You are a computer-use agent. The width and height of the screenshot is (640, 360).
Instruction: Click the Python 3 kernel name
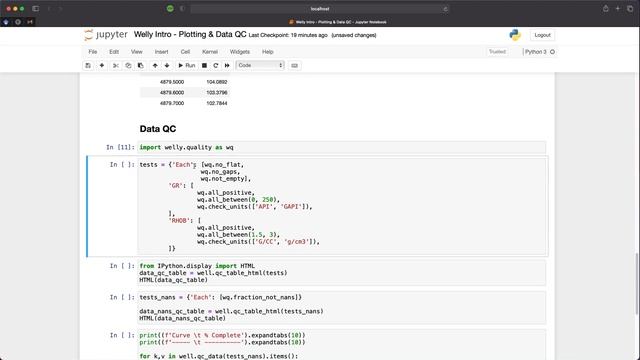point(536,52)
